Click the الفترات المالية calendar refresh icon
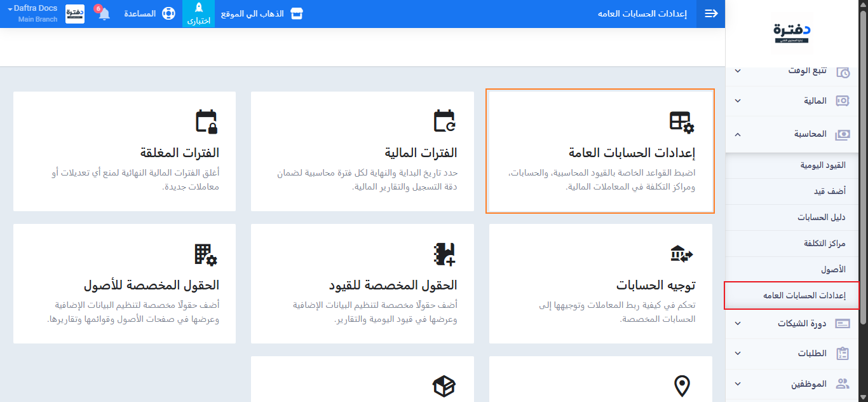 point(444,121)
